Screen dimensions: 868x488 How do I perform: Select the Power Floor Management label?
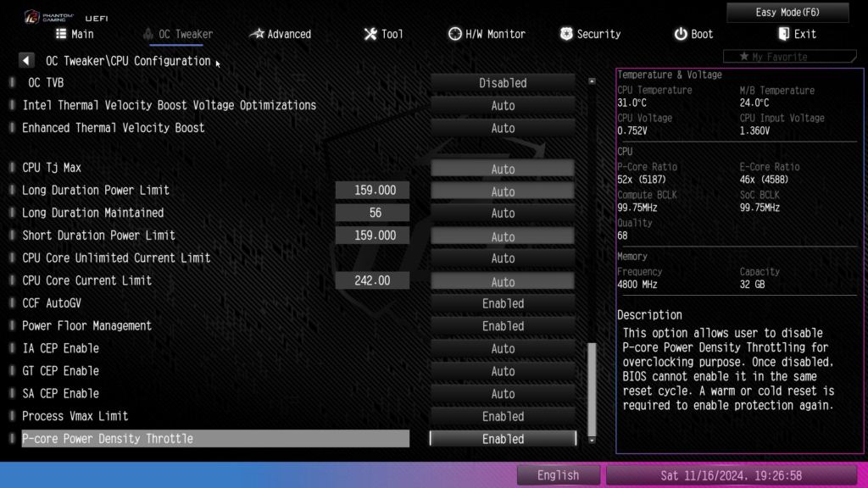click(87, 326)
